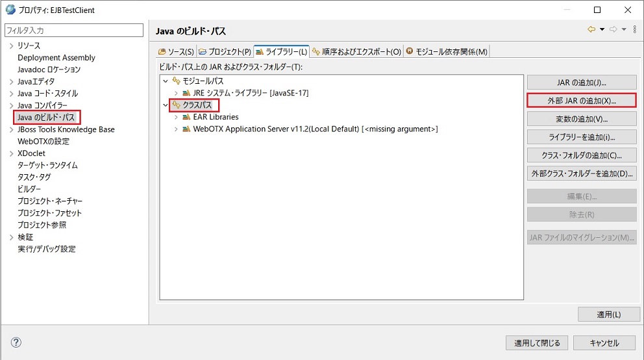Select ターゲット・ランタイム item
Image resolution: width=644 pixels, height=360 pixels.
click(x=47, y=165)
